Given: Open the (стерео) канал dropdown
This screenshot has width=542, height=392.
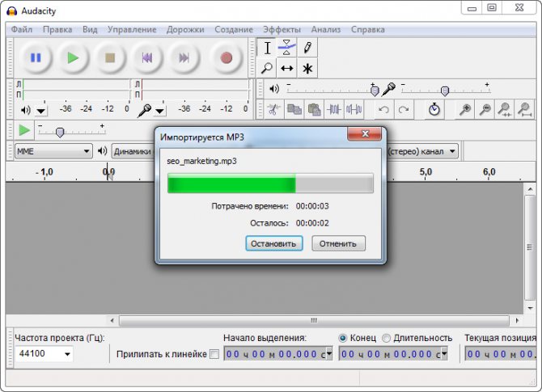Looking at the screenshot, I should tap(422, 151).
